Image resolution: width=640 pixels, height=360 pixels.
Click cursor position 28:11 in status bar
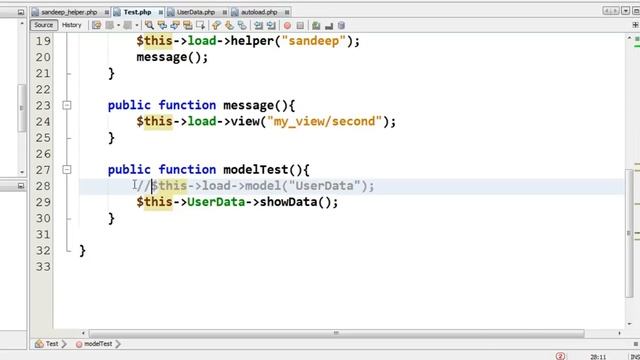[598, 357]
